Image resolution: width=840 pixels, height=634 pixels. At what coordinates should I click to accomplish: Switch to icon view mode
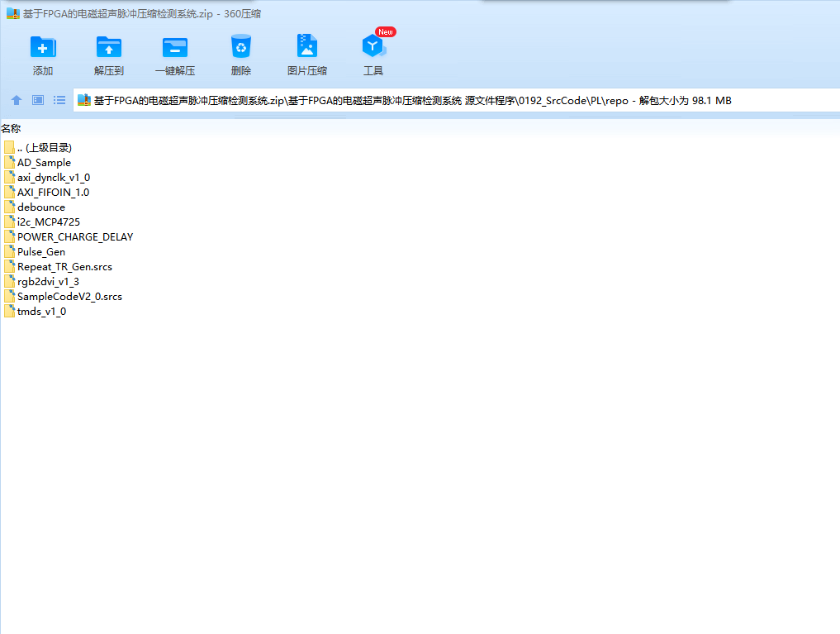[x=38, y=100]
